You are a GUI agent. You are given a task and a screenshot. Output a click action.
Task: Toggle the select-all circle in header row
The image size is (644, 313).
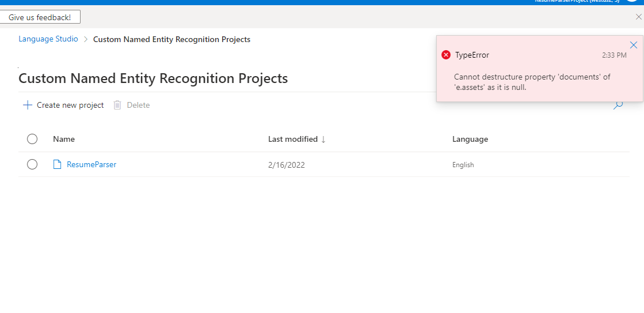click(x=32, y=139)
